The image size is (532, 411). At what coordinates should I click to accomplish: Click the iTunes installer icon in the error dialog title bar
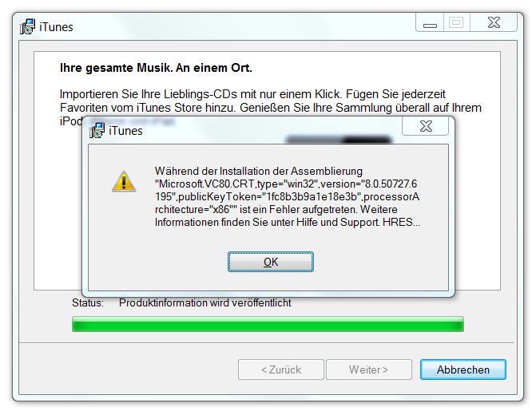[x=97, y=131]
